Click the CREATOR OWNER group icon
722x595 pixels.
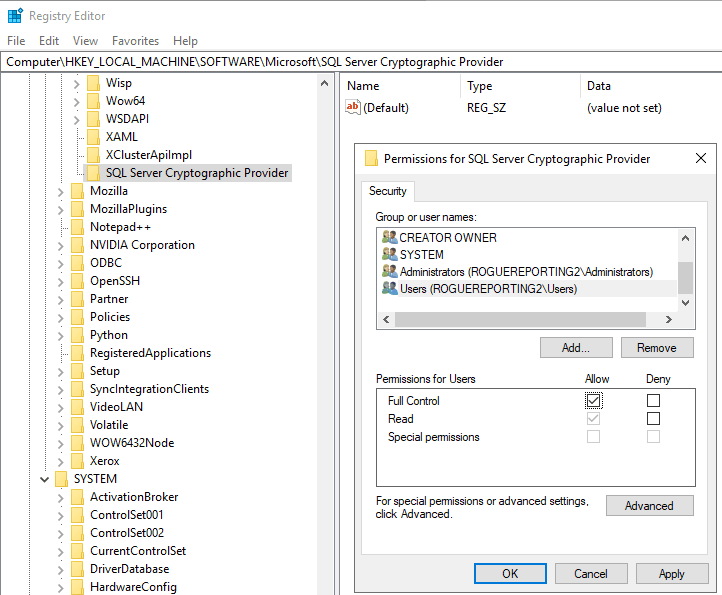pyautogui.click(x=390, y=237)
